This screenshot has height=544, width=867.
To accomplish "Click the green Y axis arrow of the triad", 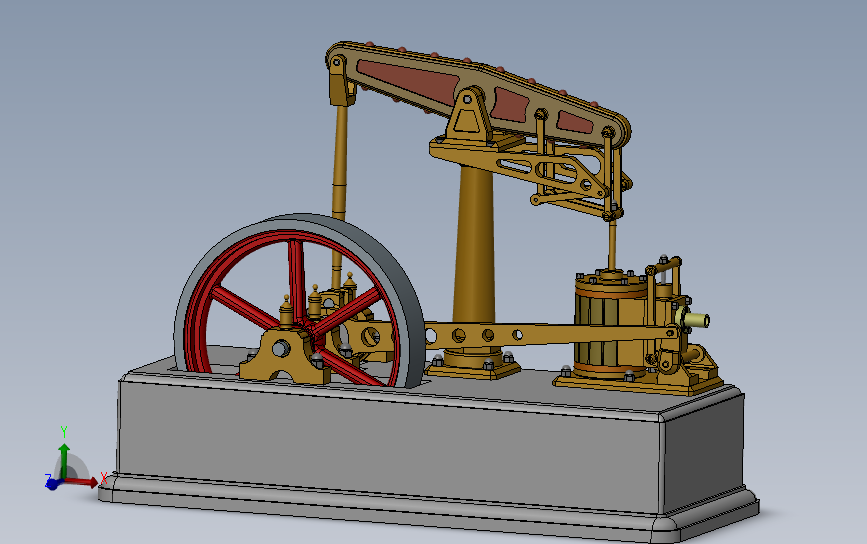I will coord(64,460).
